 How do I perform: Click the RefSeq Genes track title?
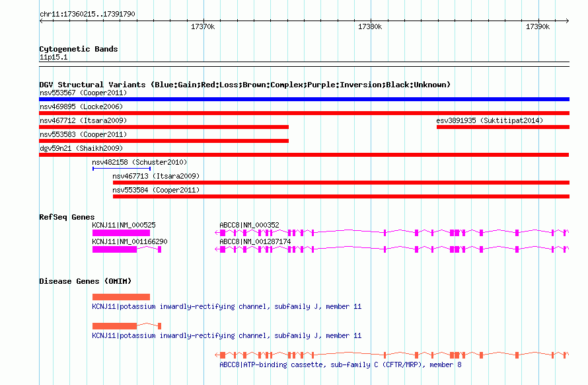coord(67,217)
